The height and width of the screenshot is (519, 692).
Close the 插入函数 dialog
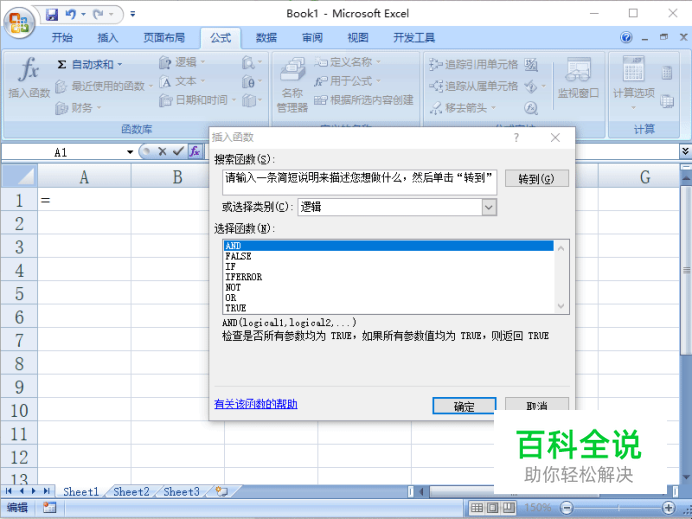coord(555,138)
